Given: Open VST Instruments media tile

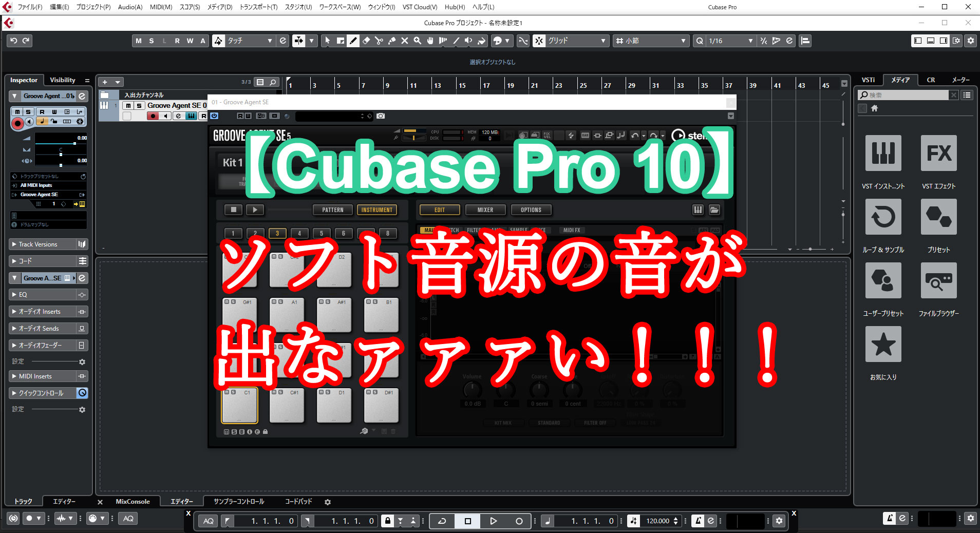Looking at the screenshot, I should (x=883, y=153).
